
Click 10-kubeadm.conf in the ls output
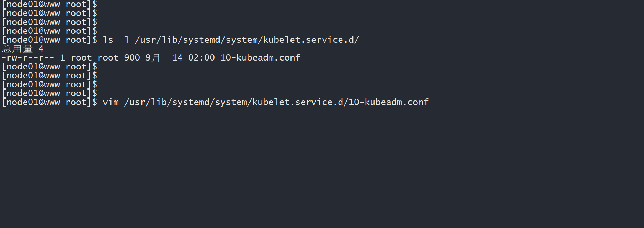[260, 58]
